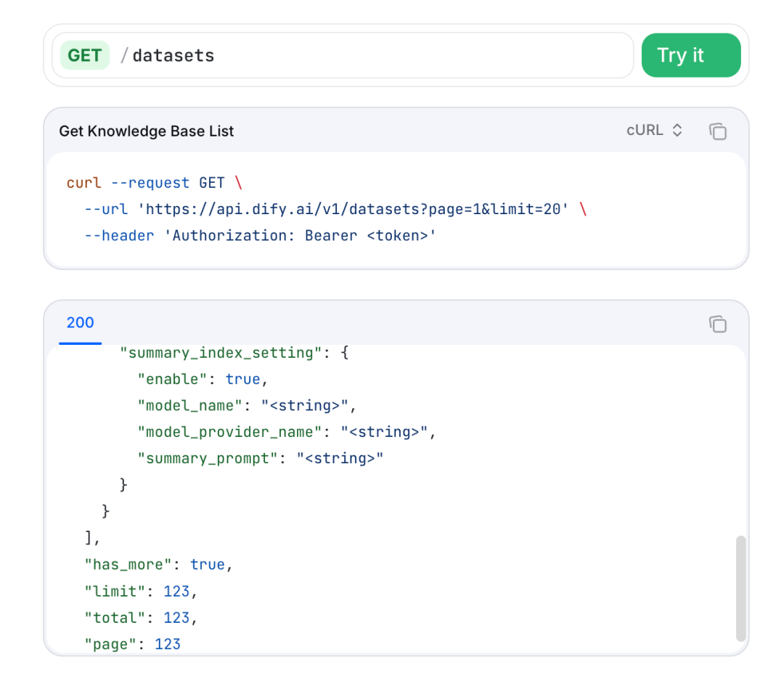784x686 pixels.
Task: Switch to the 200 response tab
Action: click(80, 322)
